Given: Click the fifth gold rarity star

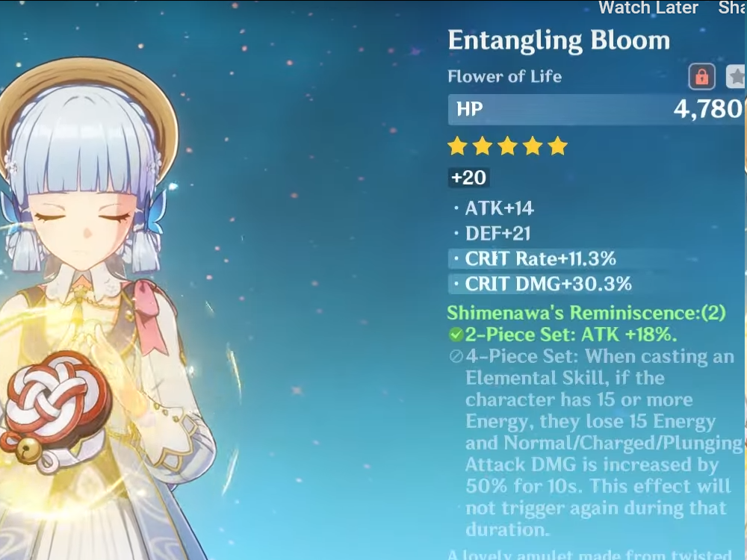Looking at the screenshot, I should (x=557, y=146).
